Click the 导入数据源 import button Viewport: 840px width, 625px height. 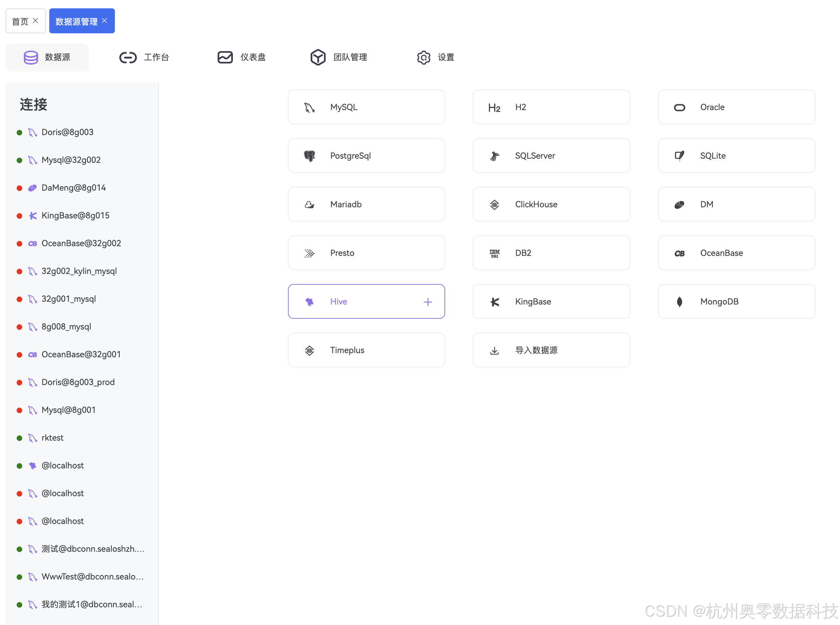552,350
